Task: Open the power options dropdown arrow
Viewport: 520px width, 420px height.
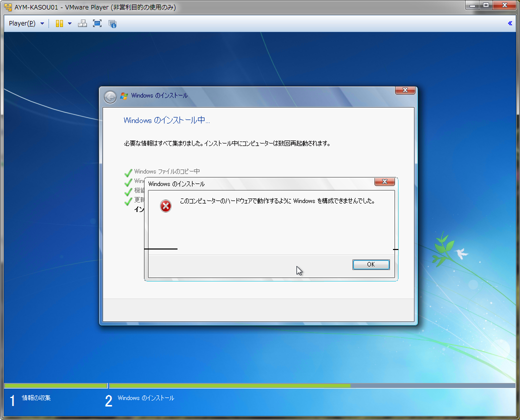Action: [x=69, y=23]
